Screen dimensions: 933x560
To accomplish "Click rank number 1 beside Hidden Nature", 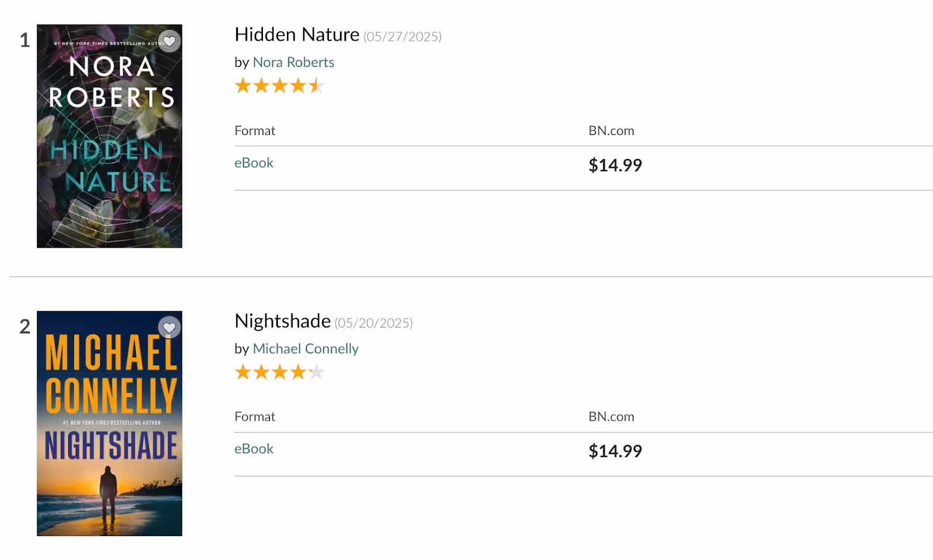I will pos(24,40).
